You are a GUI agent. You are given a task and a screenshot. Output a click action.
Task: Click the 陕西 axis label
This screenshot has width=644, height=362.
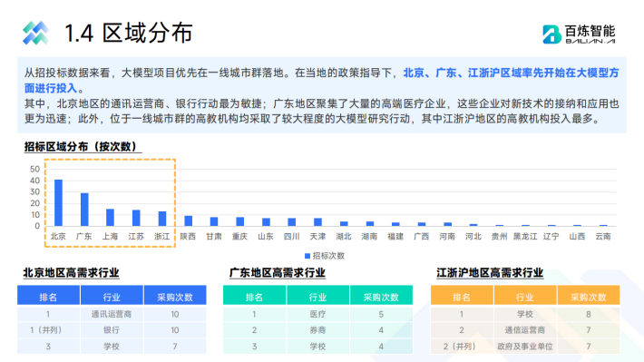(188, 236)
